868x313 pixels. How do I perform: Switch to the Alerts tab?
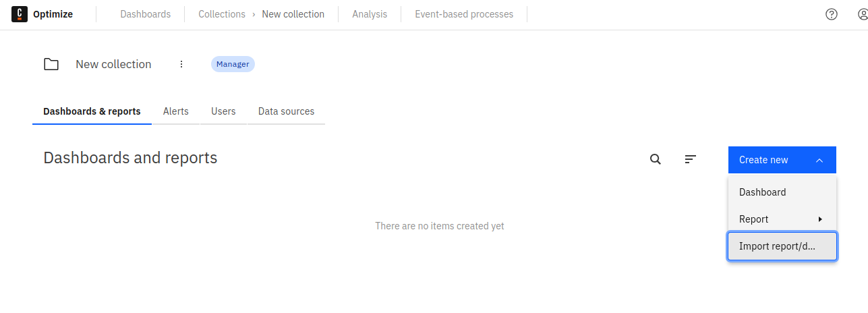176,111
